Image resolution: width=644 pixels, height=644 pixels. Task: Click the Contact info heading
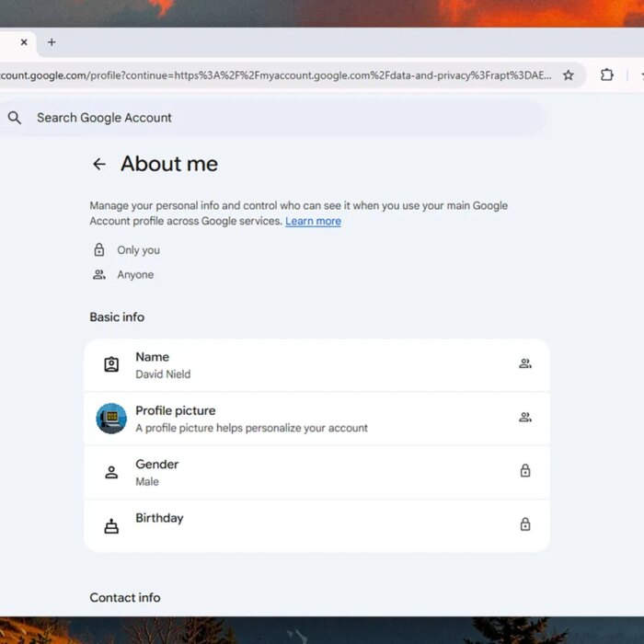tap(125, 598)
